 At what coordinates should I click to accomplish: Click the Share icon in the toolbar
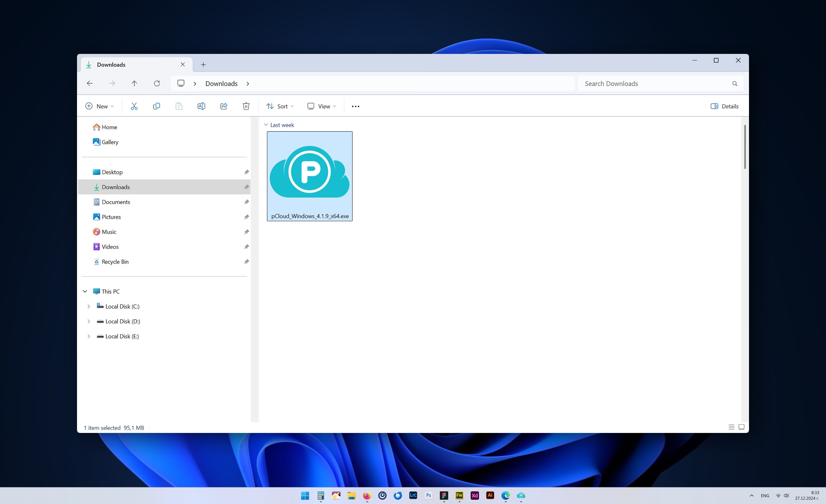coord(224,106)
